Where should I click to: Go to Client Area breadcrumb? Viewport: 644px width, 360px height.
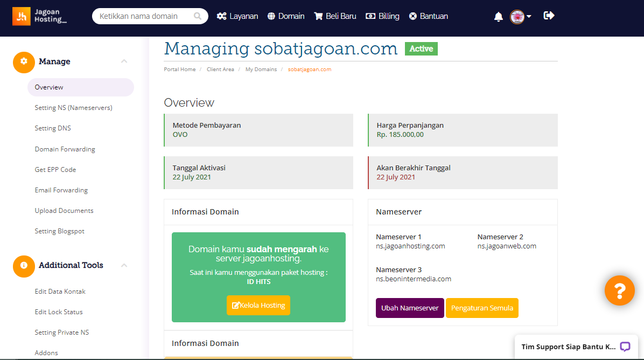(221, 70)
